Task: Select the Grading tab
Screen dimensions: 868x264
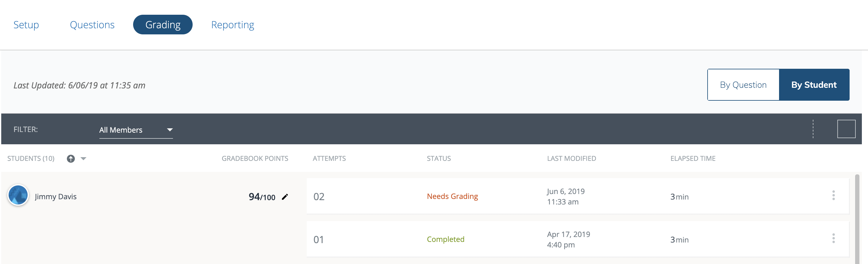Action: tap(163, 25)
